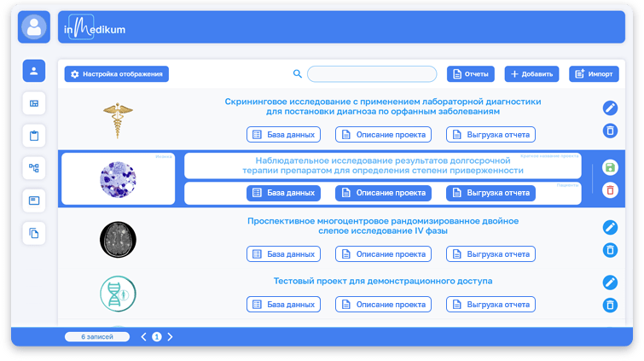The image size is (644, 361).
Task: Click the Отчеты button
Action: click(471, 74)
